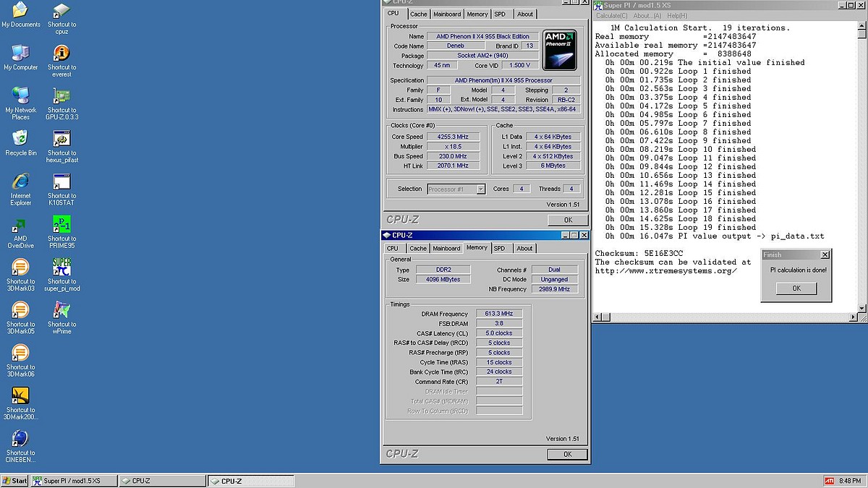Launch PRIME95 from the desktop
The height and width of the screenshot is (488, 868).
click(62, 225)
